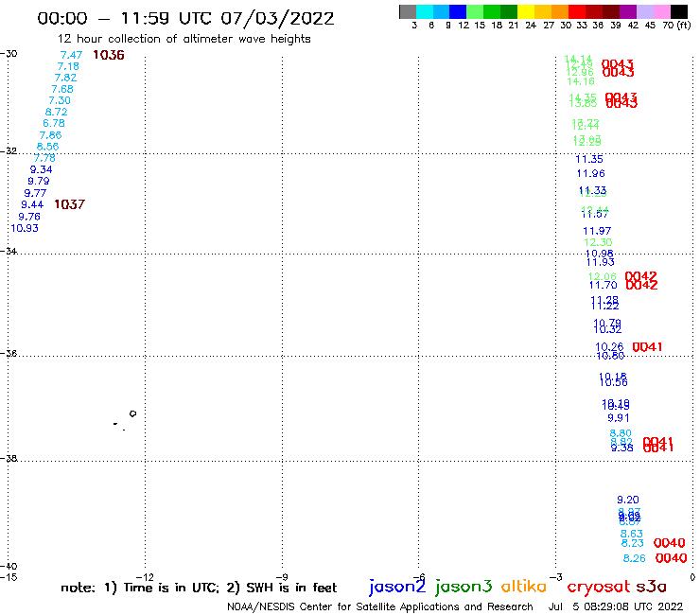Click the wave height 10.26

609,346
